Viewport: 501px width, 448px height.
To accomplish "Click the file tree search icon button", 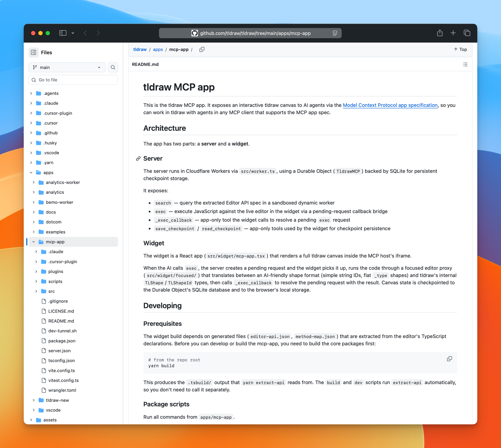I will point(113,67).
